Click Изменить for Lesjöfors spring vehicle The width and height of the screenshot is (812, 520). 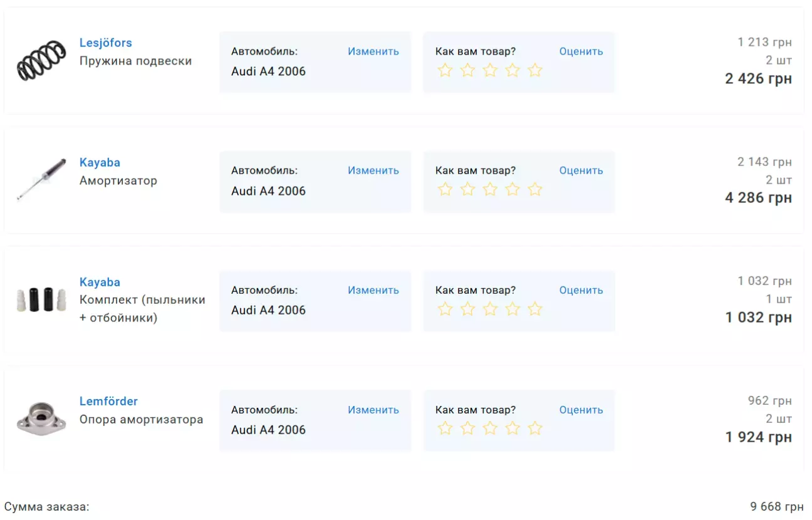[x=373, y=51]
